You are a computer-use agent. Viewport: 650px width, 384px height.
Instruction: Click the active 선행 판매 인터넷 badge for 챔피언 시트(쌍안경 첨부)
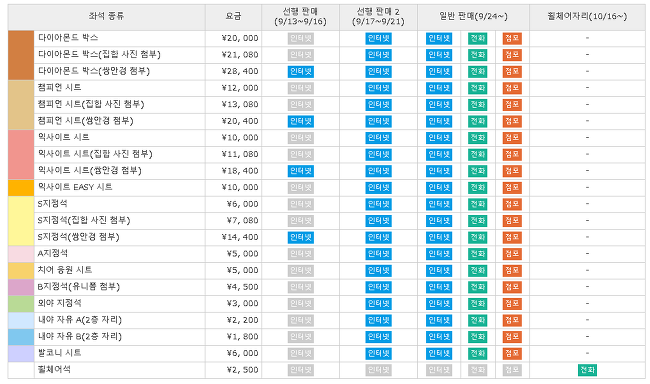tap(301, 121)
